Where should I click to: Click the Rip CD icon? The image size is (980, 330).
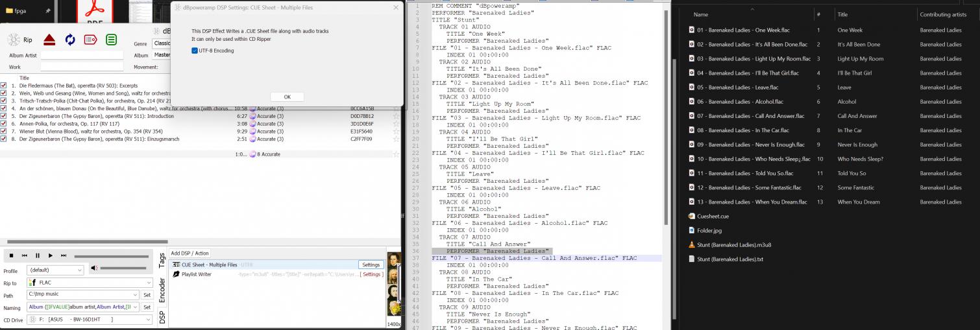pyautogui.click(x=14, y=40)
